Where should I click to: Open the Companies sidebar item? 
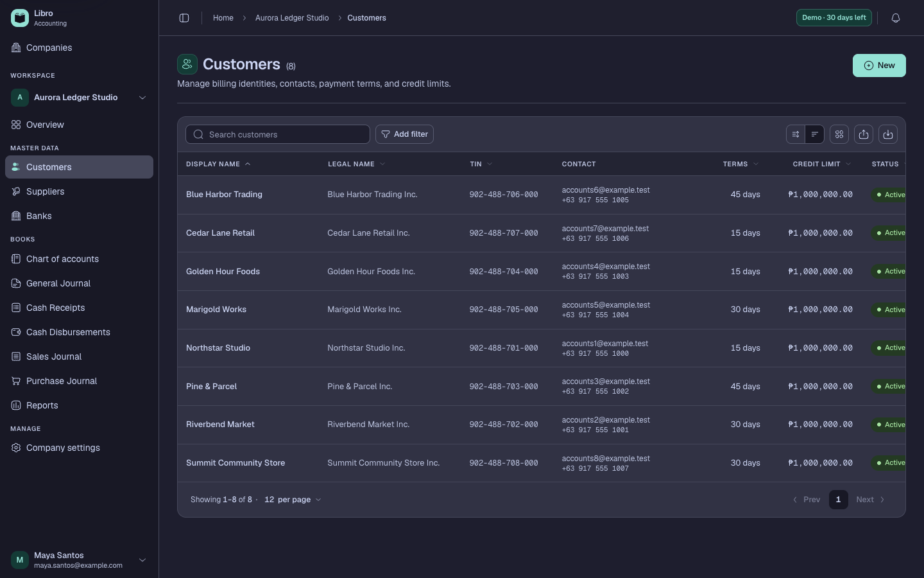[x=80, y=48]
